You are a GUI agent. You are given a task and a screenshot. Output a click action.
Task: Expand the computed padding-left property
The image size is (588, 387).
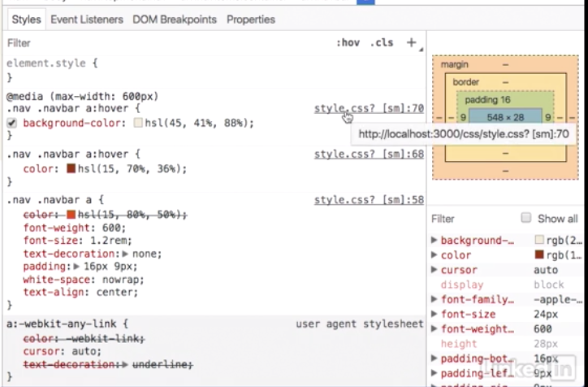[435, 373]
